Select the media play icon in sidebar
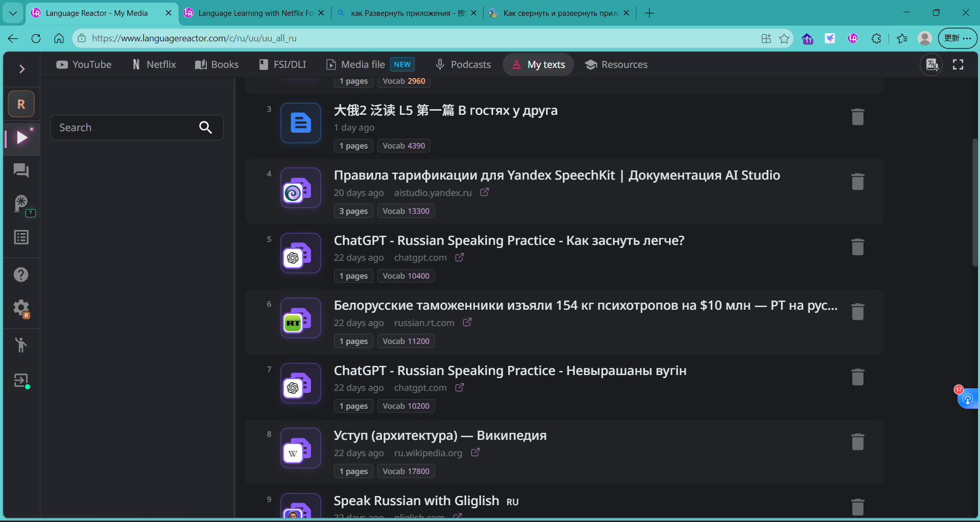 (x=21, y=137)
